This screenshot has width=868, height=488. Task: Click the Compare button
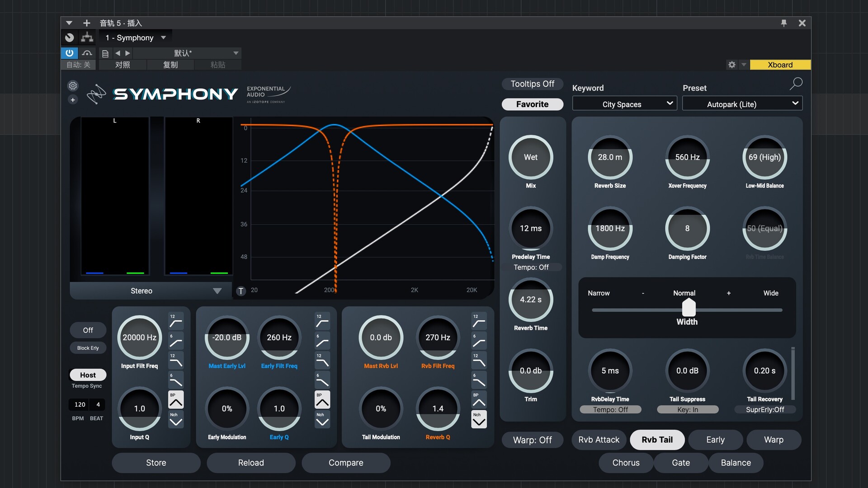pos(345,463)
